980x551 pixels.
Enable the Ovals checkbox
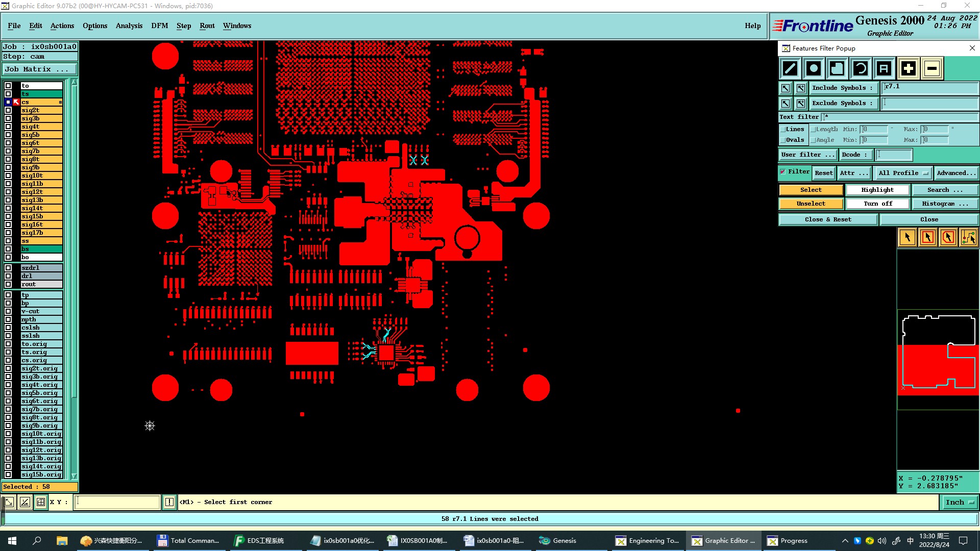783,140
